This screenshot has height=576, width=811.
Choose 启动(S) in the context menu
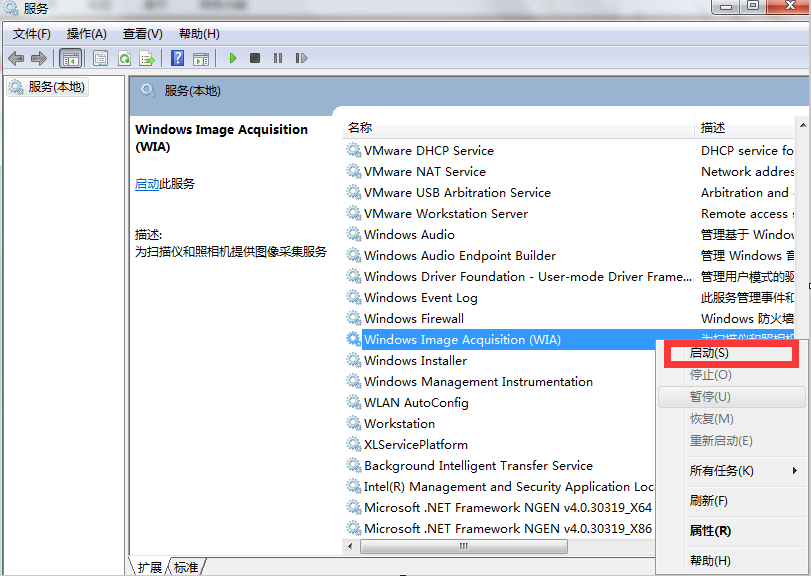709,353
